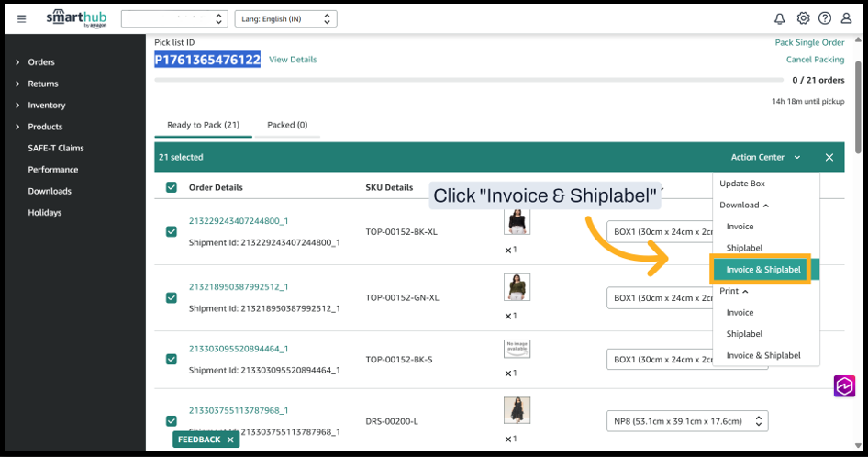Dismiss the FEEDBACK tab close icon
Screen dimensions: 868x457
tap(230, 440)
